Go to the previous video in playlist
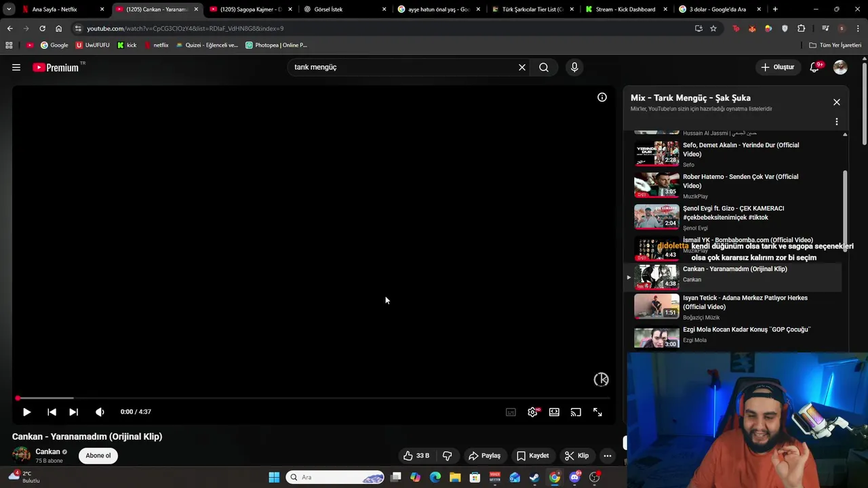This screenshot has width=868, height=488. coord(52,412)
